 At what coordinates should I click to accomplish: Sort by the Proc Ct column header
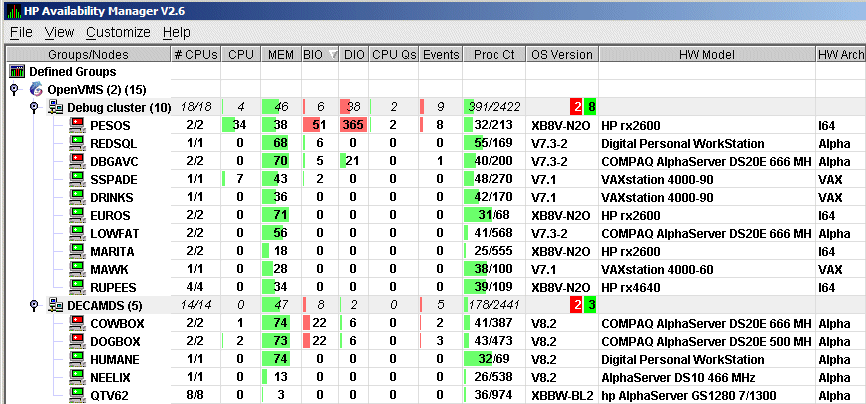[x=493, y=54]
